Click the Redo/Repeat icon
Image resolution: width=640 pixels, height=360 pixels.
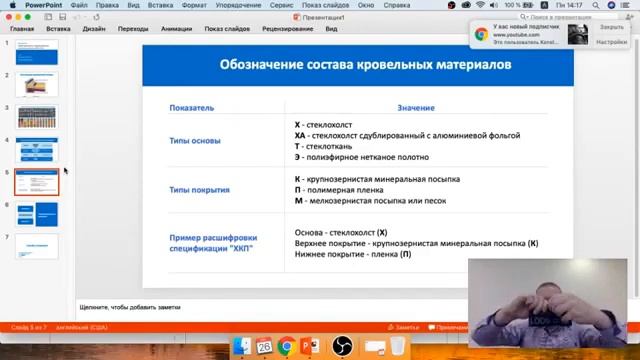[96, 17]
